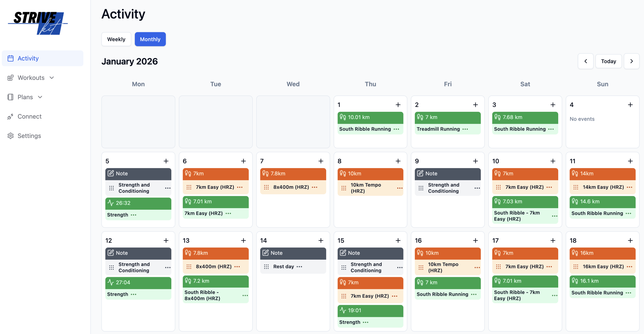Go to next month with the right arrow
Screen dimensions: 644x334
click(x=632, y=61)
